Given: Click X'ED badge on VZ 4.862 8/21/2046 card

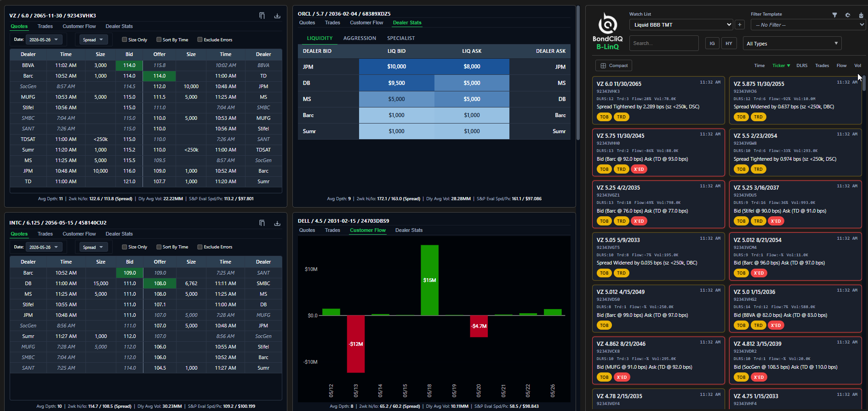Looking at the screenshot, I should pyautogui.click(x=622, y=377).
